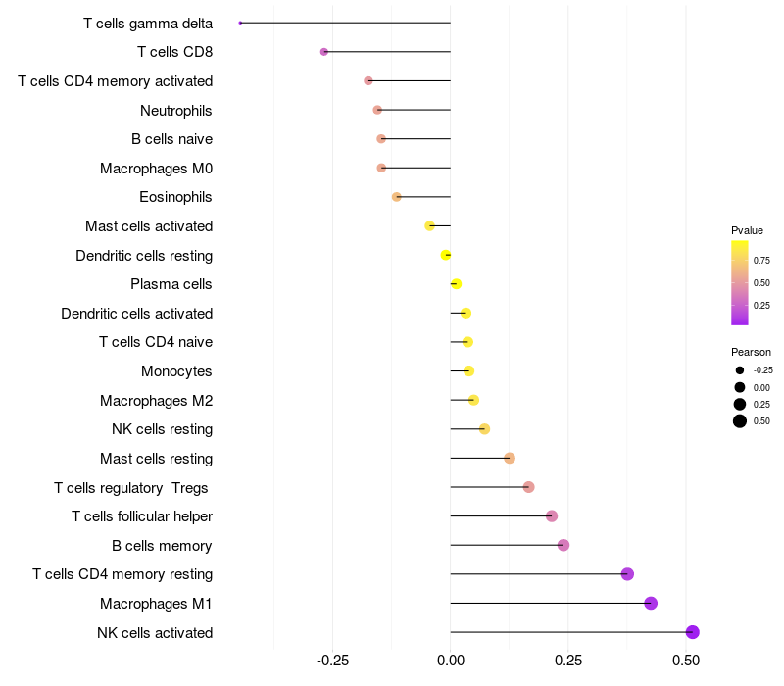This screenshot has width=784, height=686.
Task: Click the Mast cells resting dot
Action: tap(510, 458)
